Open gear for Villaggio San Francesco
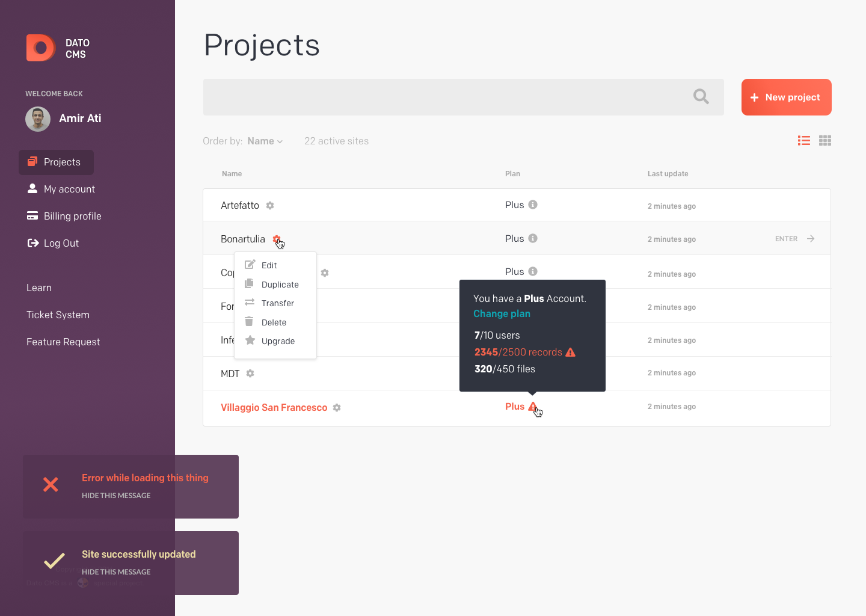Viewport: 866px width, 616px height. tap(337, 408)
